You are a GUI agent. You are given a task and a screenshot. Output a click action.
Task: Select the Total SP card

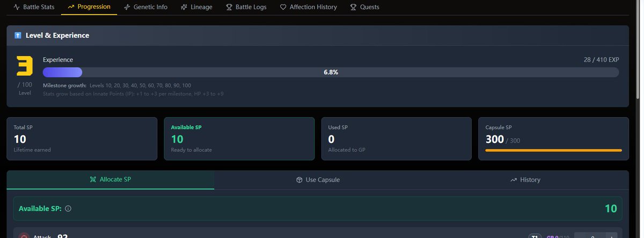(82, 139)
